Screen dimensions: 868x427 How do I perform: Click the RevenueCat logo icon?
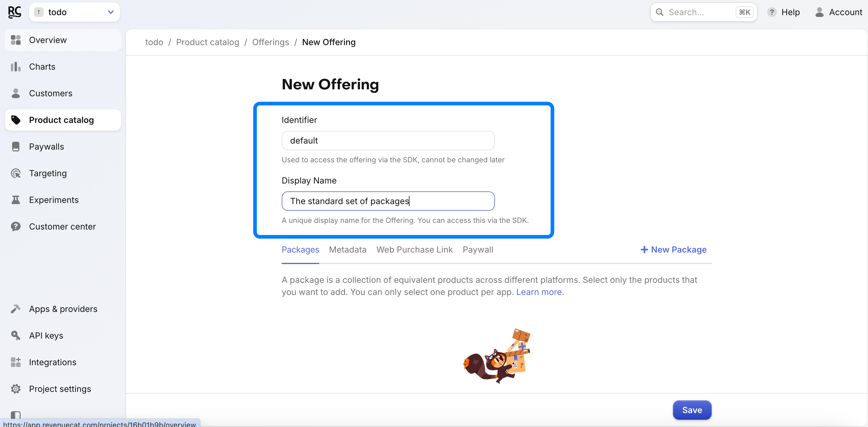[15, 12]
